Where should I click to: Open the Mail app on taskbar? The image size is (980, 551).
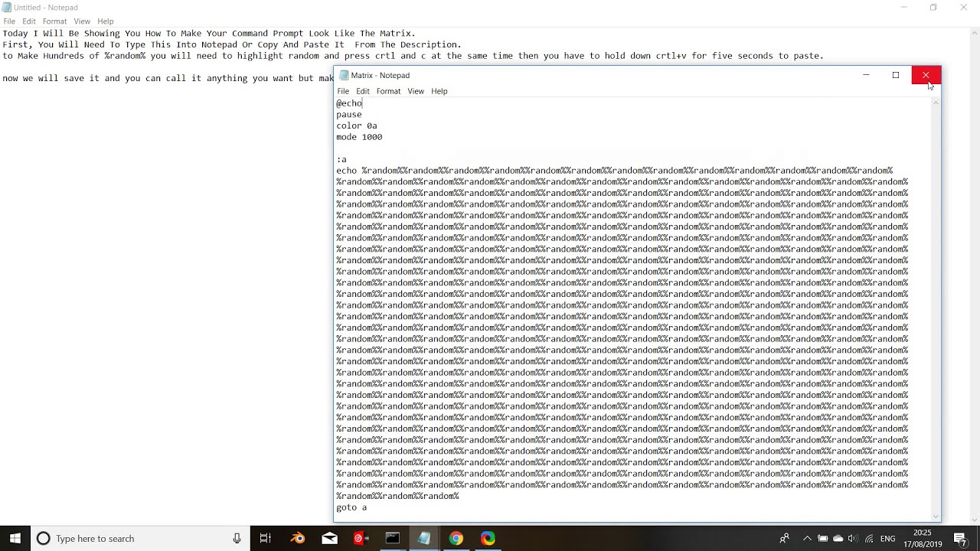click(329, 538)
